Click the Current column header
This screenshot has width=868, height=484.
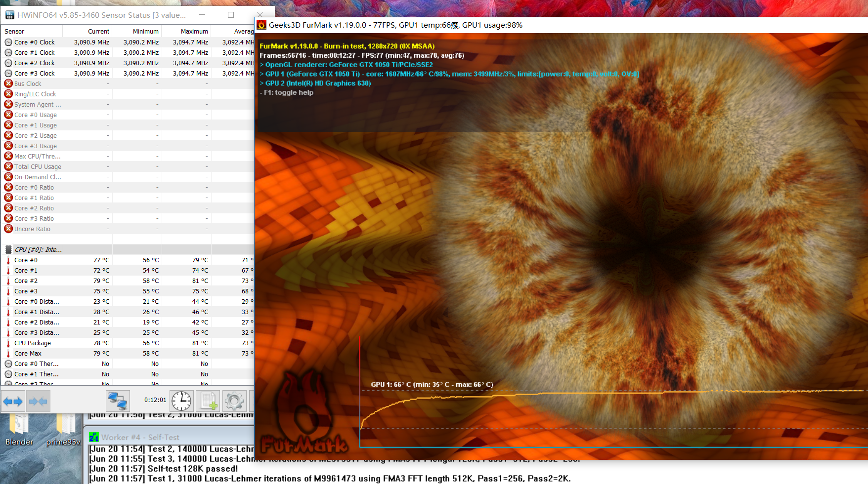[x=98, y=31]
